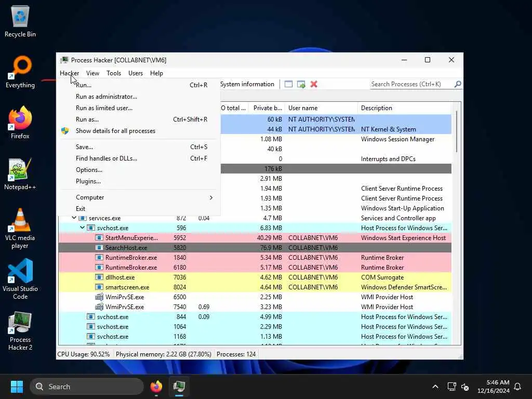Open the Process Hacker 2 desktop shortcut

(20, 331)
